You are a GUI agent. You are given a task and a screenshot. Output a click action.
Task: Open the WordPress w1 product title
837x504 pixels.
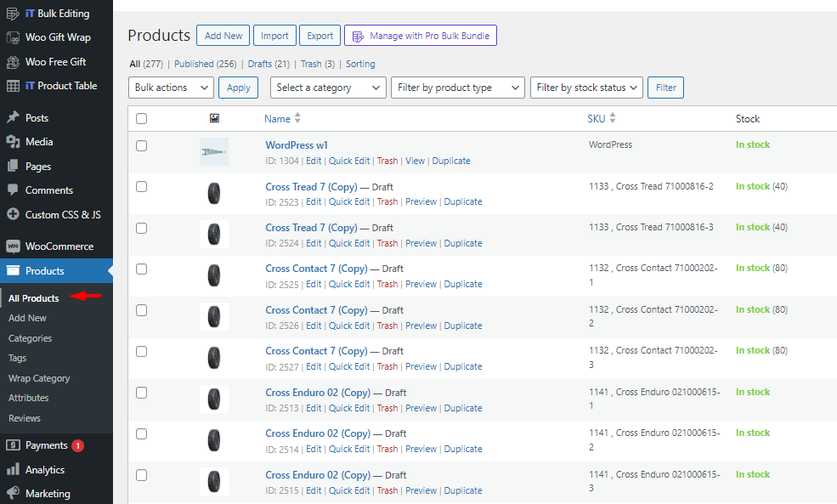[x=297, y=145]
